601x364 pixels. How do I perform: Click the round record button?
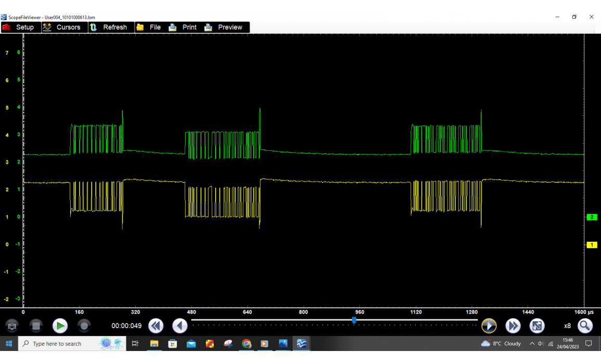[84, 326]
